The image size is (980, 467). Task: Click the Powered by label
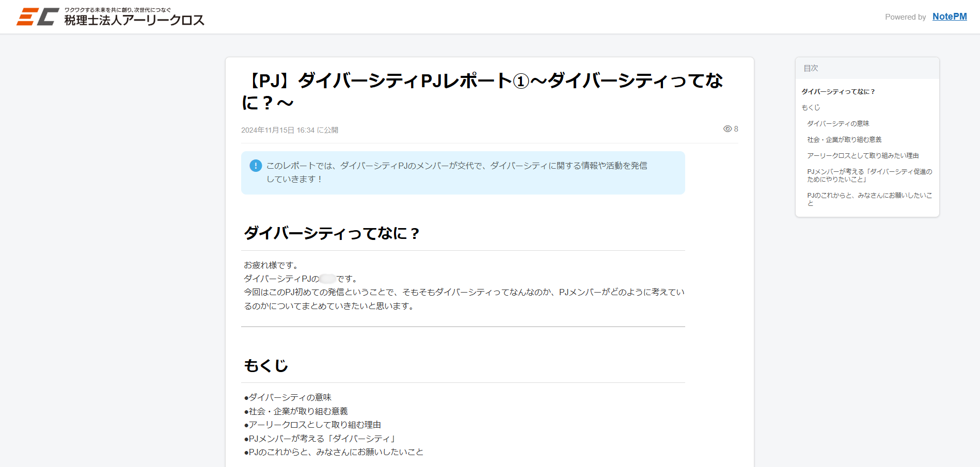906,17
